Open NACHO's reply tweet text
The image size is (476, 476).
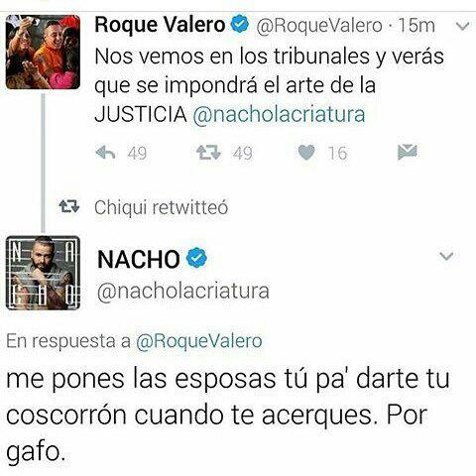228,416
